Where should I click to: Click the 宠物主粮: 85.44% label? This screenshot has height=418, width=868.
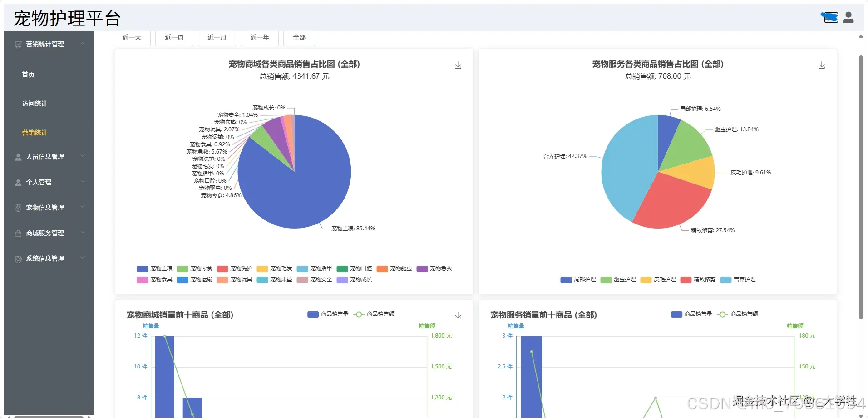point(353,229)
